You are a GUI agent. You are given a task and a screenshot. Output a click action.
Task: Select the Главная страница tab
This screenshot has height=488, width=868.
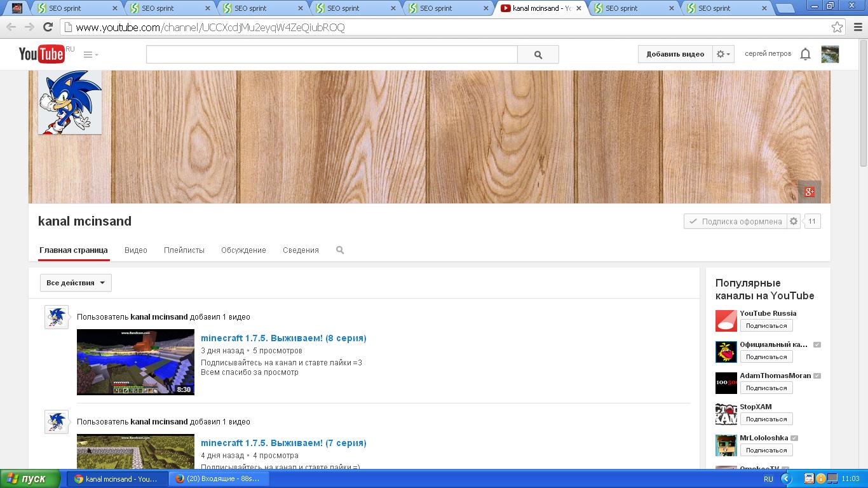tap(73, 250)
